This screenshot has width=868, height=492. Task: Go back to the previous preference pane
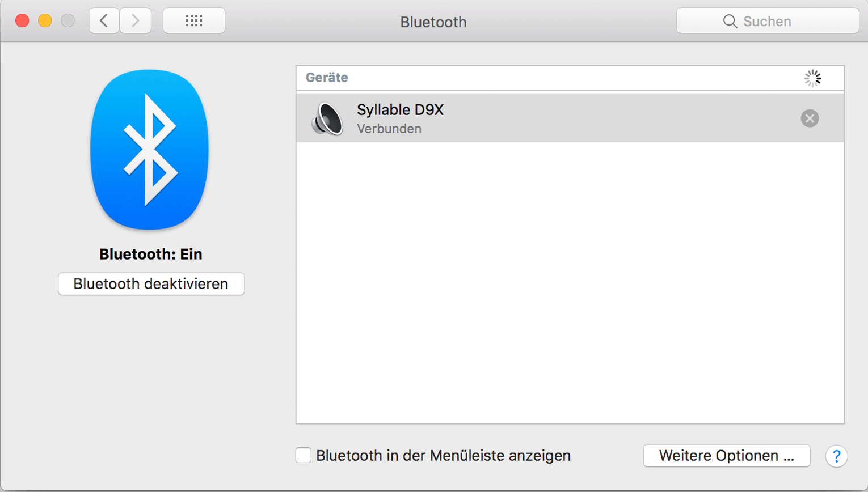(104, 21)
